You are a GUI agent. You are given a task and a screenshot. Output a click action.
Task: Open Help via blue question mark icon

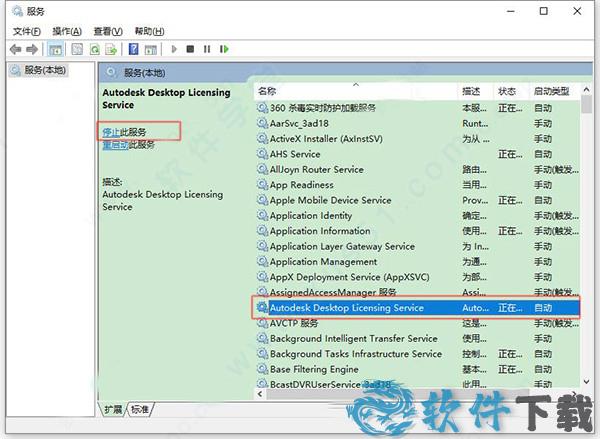(134, 48)
